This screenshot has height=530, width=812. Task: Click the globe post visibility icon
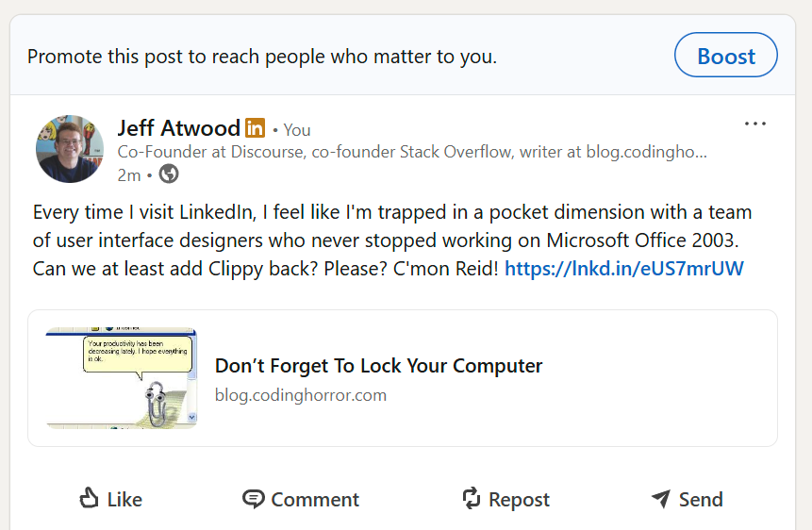point(169,174)
